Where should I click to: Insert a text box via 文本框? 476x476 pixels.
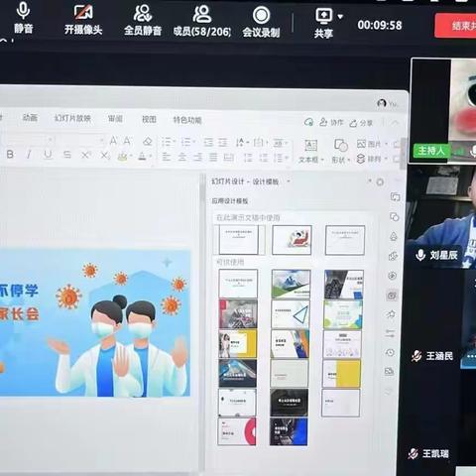tap(310, 152)
